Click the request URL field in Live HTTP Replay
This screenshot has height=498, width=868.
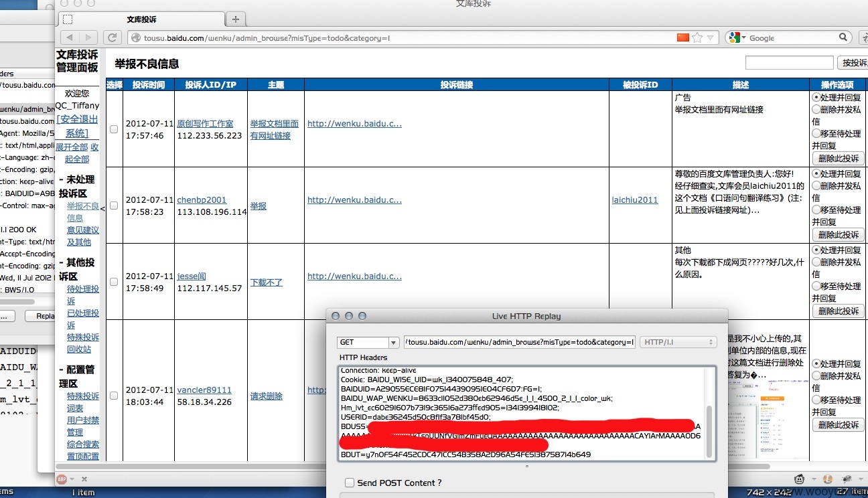[x=520, y=342]
